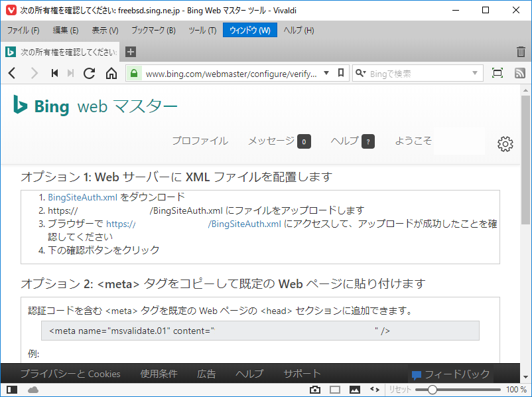
Task: Open a new tab with plus button
Action: (x=131, y=52)
